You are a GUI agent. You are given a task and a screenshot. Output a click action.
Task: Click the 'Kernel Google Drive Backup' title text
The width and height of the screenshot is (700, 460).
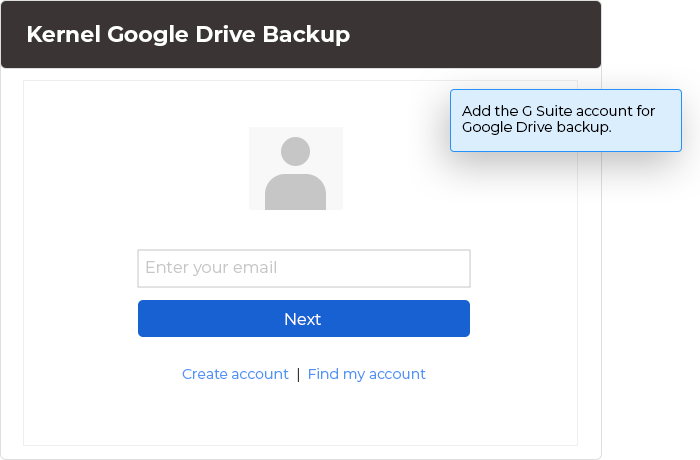pos(188,34)
